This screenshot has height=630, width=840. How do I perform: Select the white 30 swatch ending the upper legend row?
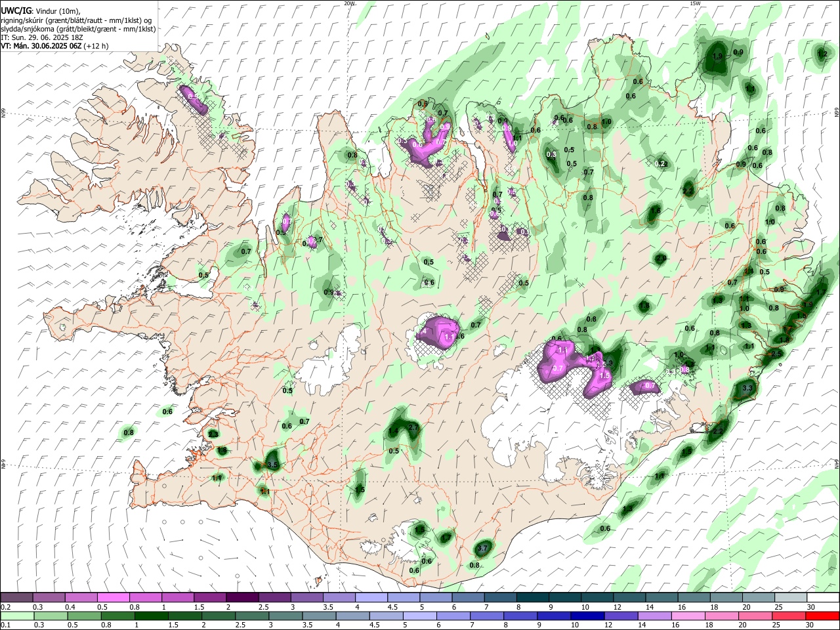tap(823, 597)
